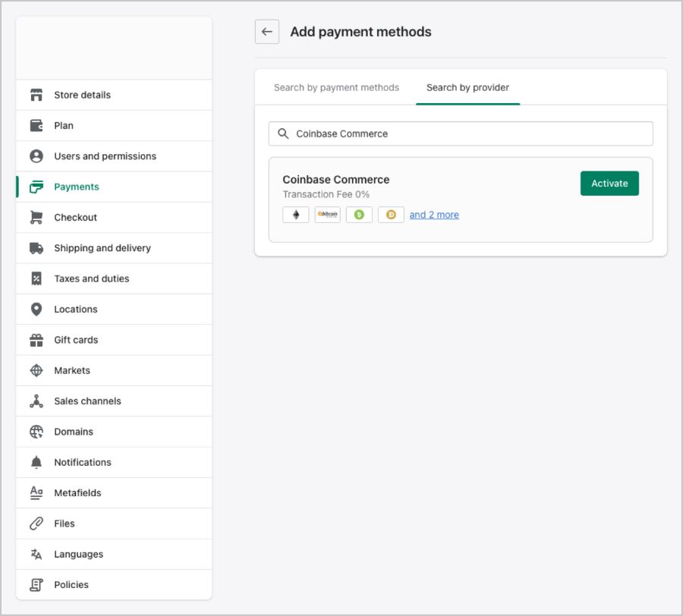Open Notifications settings
The height and width of the screenshot is (616, 683).
click(114, 462)
